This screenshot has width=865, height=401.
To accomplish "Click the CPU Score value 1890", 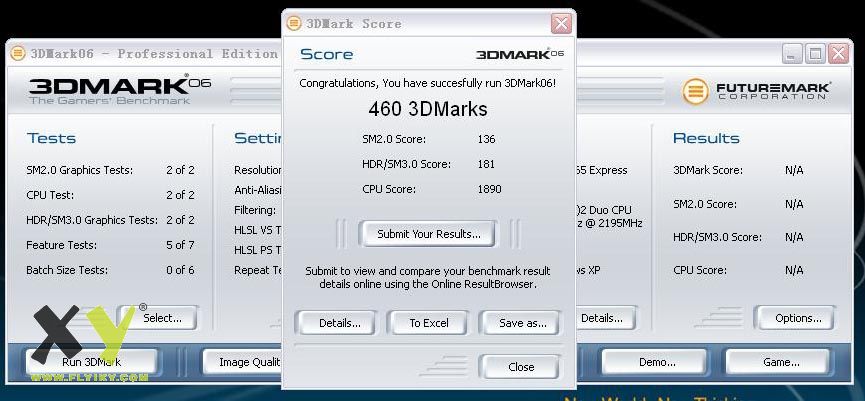I will pos(489,189).
